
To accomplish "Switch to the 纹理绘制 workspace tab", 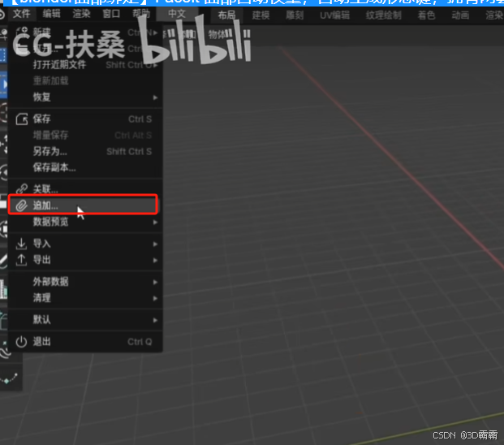I will [x=383, y=15].
